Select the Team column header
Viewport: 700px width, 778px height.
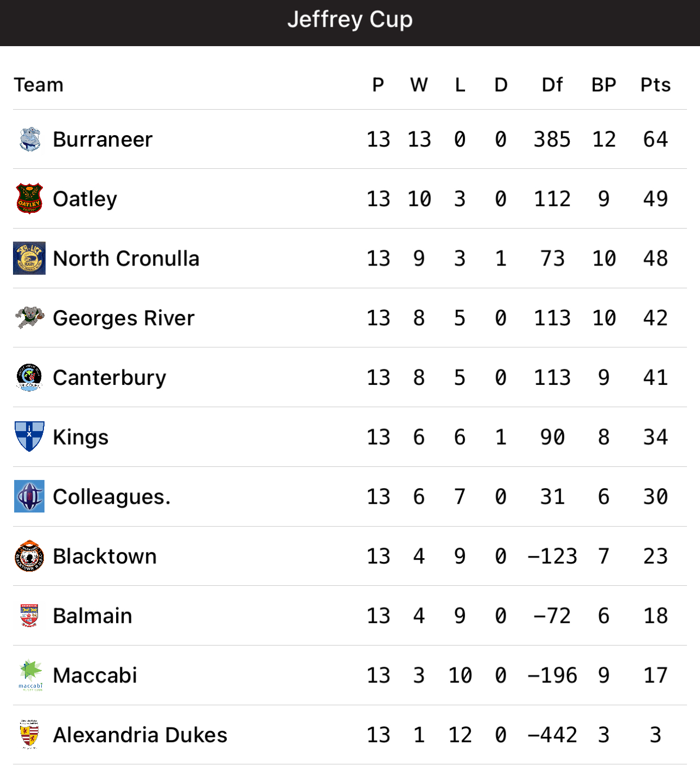click(x=39, y=85)
